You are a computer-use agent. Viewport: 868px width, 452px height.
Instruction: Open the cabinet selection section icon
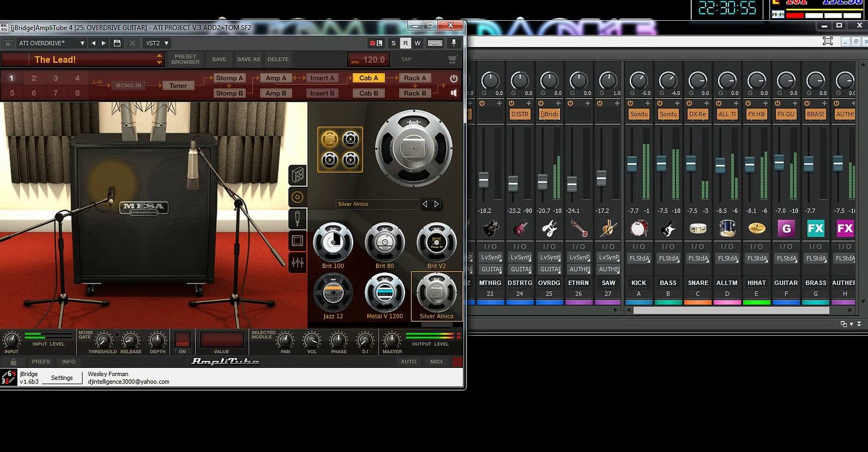coord(297,175)
